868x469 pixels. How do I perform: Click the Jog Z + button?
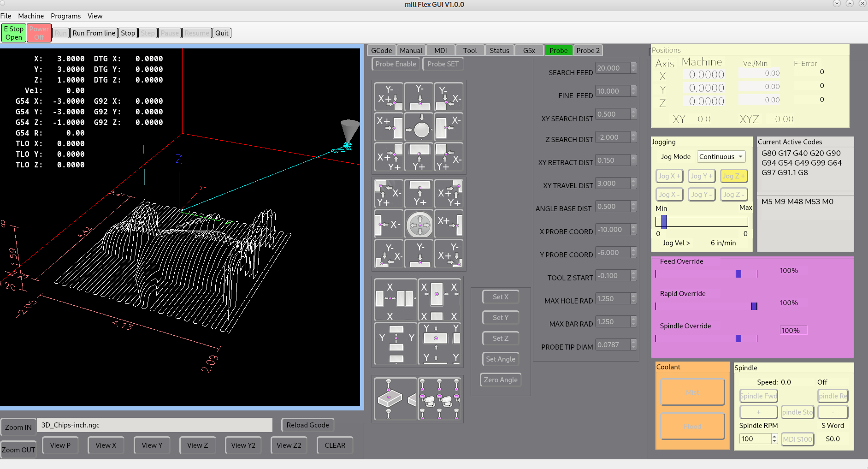734,176
